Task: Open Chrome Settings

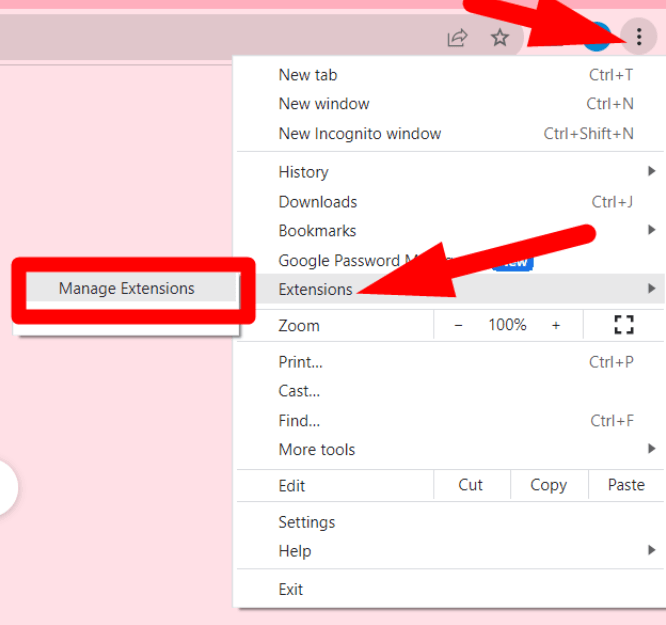Action: (x=307, y=522)
